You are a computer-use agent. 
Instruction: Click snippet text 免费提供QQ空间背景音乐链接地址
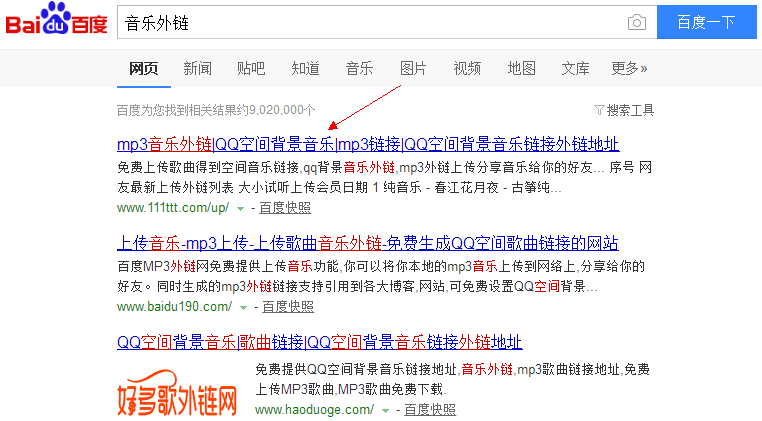[356, 370]
